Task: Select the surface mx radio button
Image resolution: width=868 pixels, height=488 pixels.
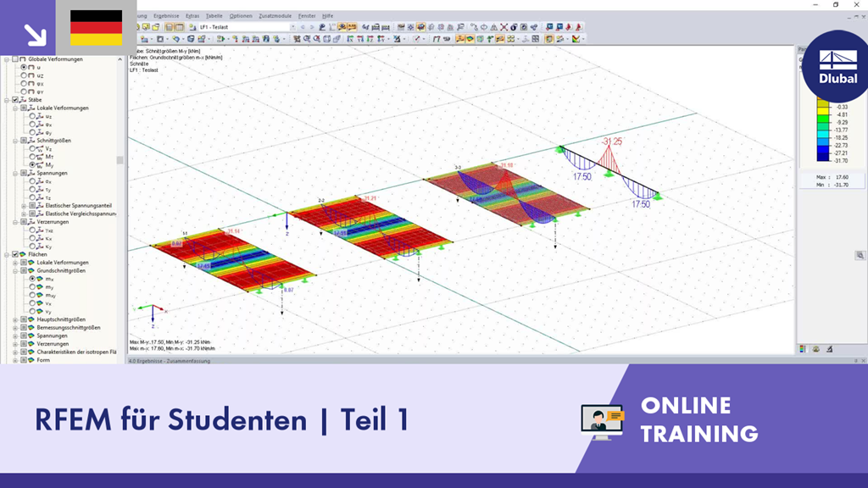Action: [32, 279]
